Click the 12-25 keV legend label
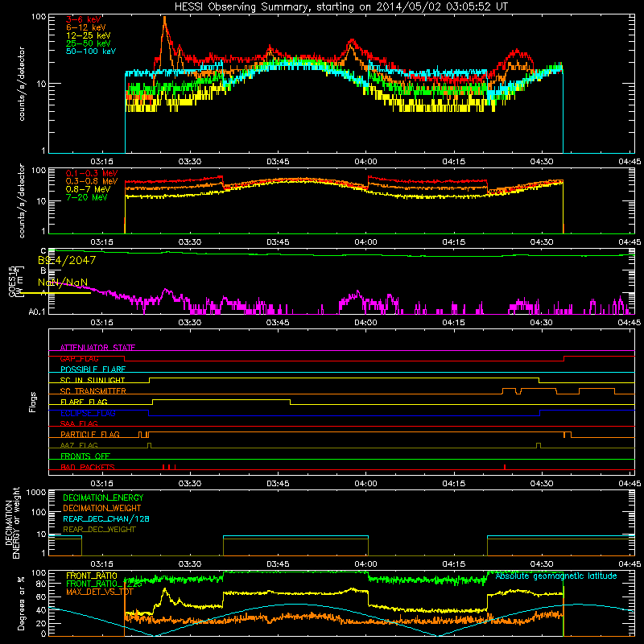Image resolution: width=644 pixels, height=644 pixels. point(89,35)
